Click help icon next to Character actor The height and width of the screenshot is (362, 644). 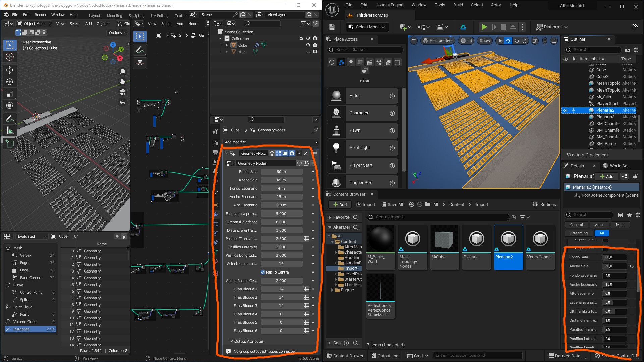tap(392, 113)
